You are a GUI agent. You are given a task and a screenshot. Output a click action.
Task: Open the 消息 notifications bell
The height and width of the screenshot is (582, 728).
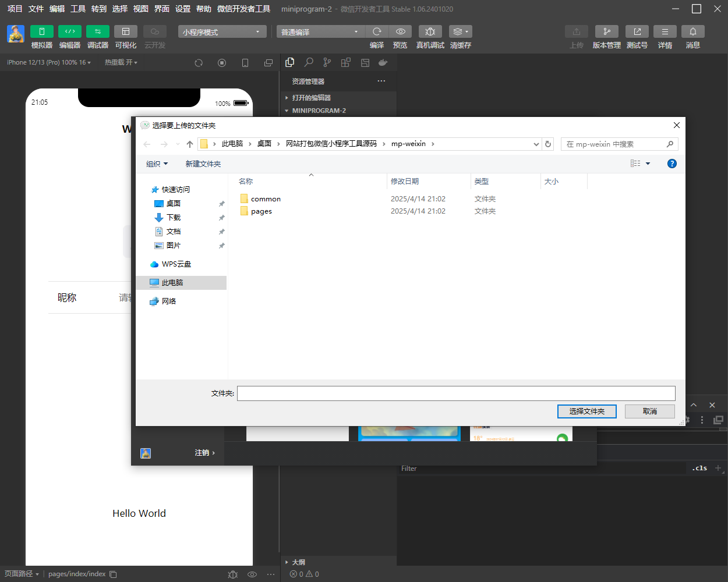coord(693,31)
